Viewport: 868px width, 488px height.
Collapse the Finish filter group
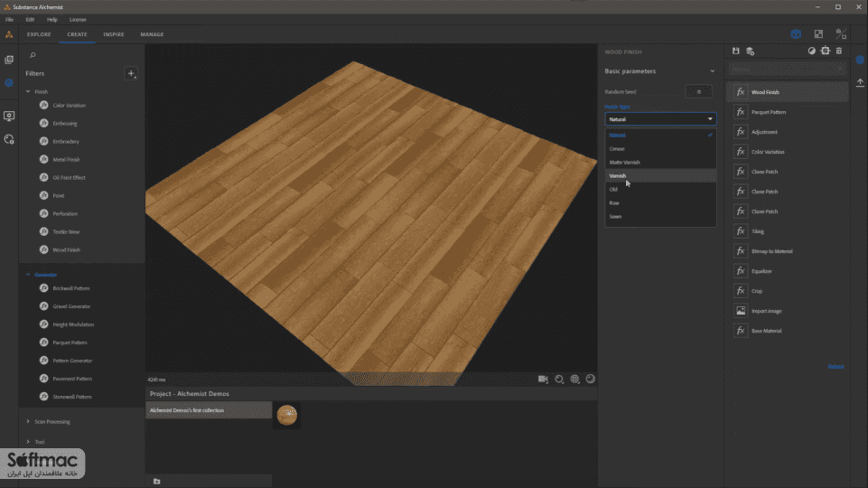(x=28, y=91)
